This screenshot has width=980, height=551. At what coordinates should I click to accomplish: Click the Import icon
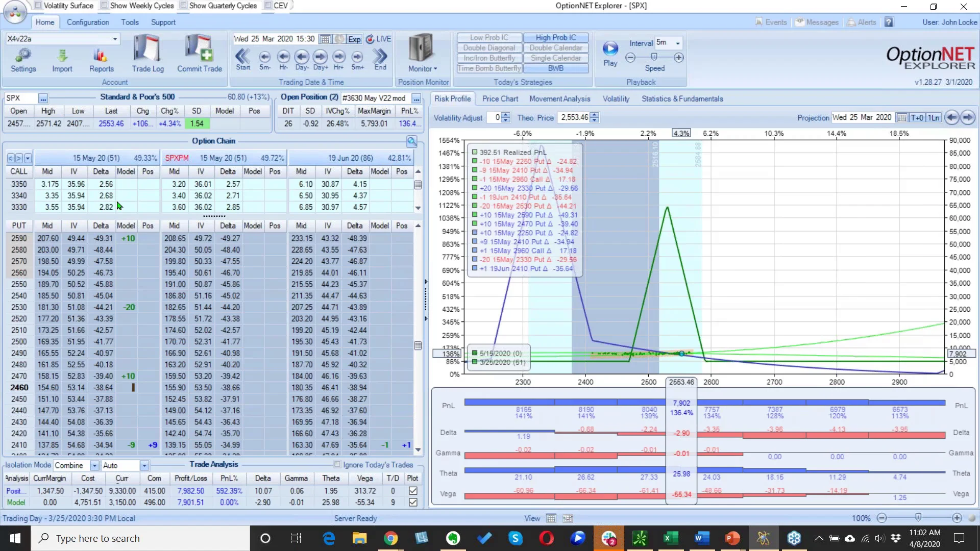[x=62, y=60]
